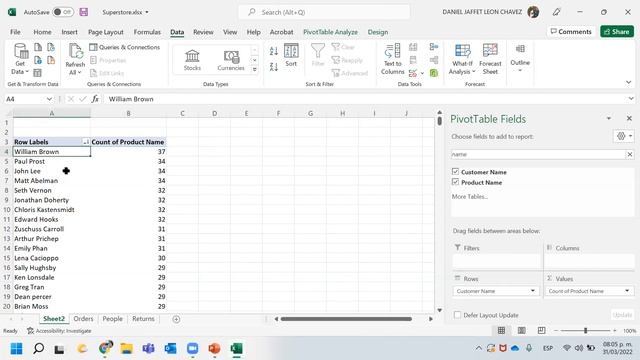Open PivotTable Fields task pane options

[x=609, y=118]
